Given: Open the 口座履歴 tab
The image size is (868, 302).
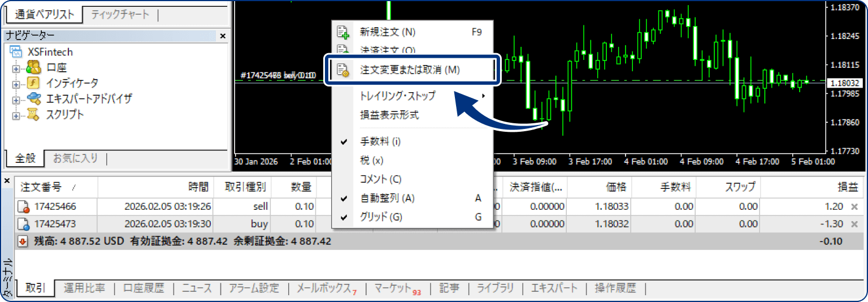Looking at the screenshot, I should 144,288.
